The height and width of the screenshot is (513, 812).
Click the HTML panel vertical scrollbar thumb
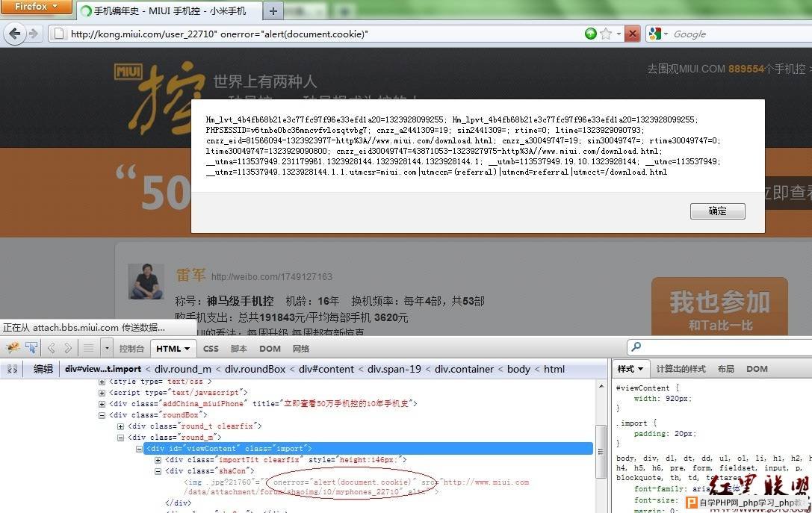[x=601, y=452]
